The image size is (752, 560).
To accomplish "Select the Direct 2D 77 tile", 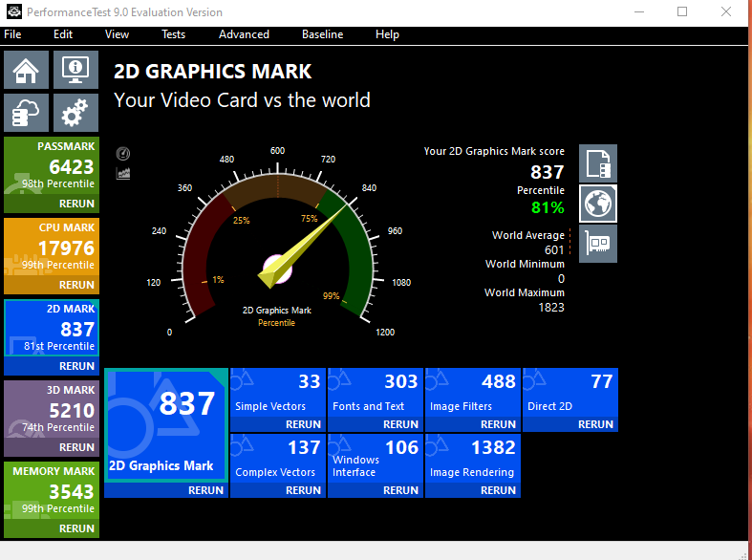I will point(570,393).
